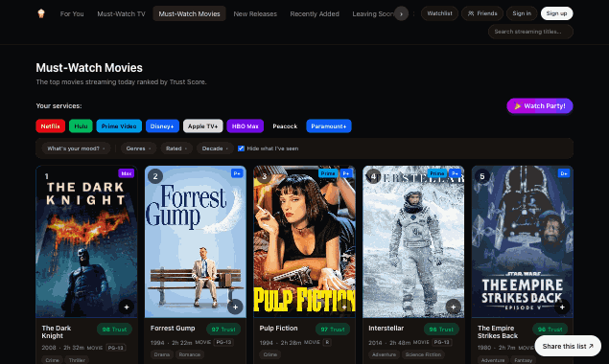This screenshot has height=364, width=609.
Task: Open the Rated dropdown
Action: point(176,148)
